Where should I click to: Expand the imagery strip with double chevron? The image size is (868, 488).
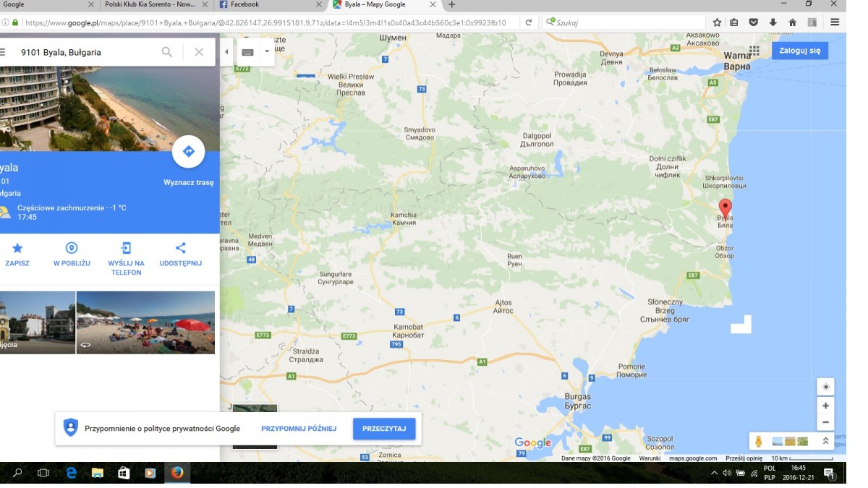825,441
